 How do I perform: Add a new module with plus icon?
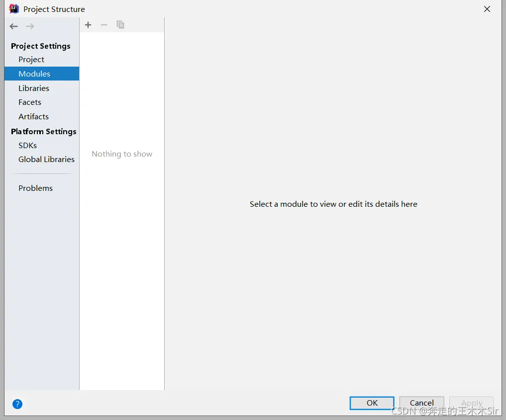(88, 25)
